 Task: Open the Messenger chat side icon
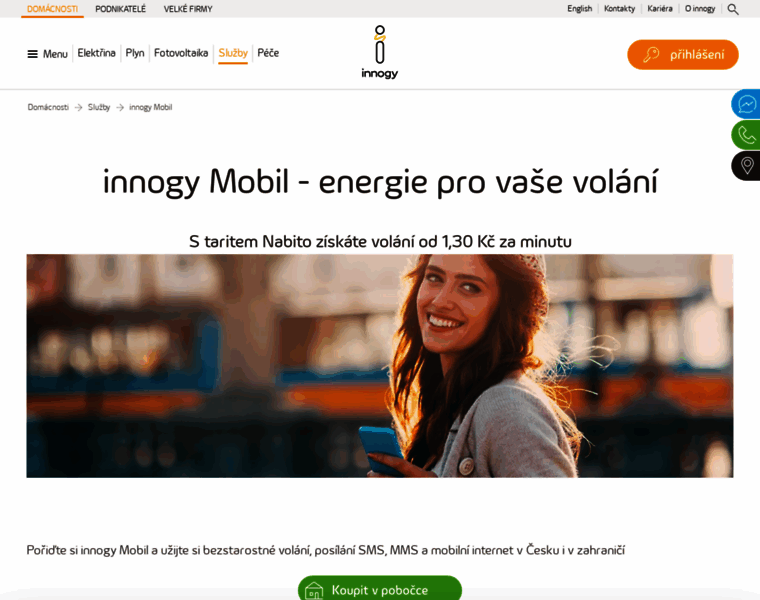(746, 104)
